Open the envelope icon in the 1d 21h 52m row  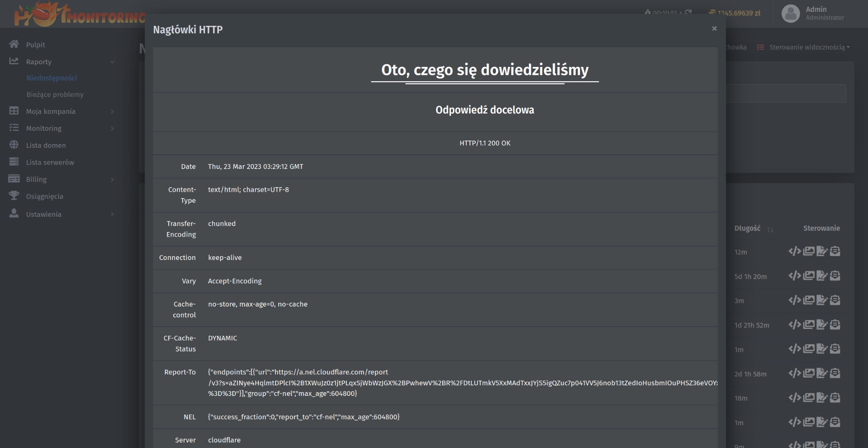coord(835,325)
